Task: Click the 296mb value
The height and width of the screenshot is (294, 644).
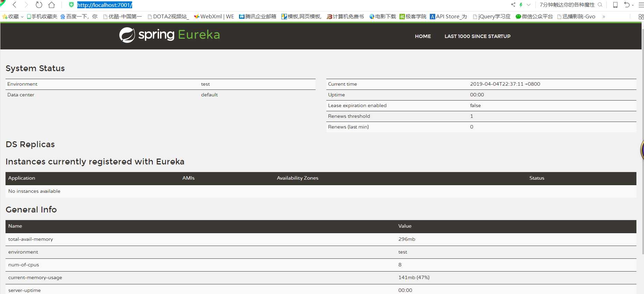Action: pos(407,239)
